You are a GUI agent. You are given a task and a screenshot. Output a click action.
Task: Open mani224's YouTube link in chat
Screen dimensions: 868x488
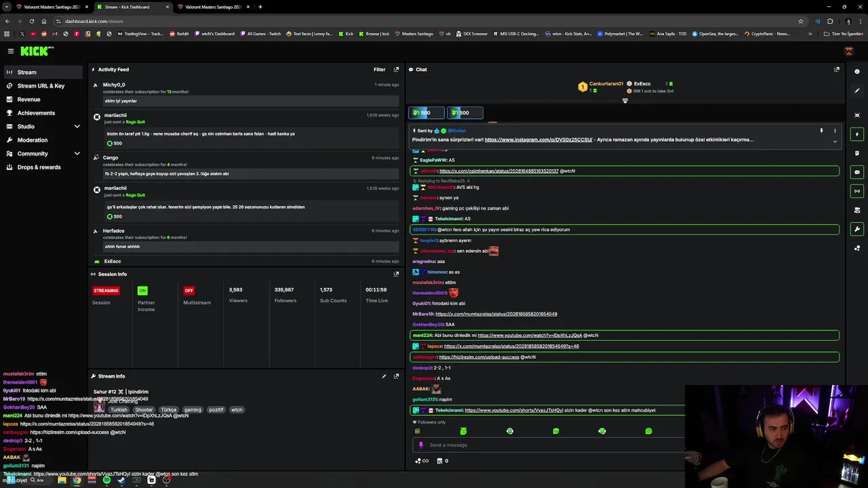(x=530, y=335)
